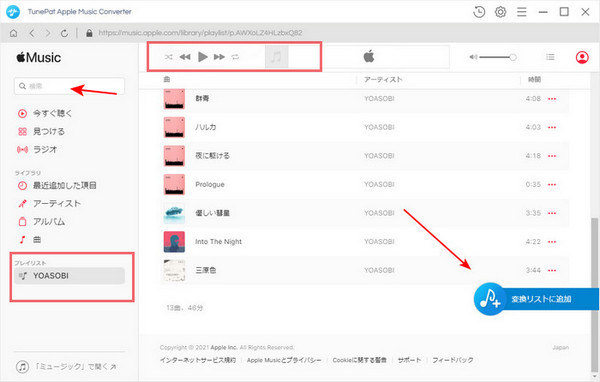This screenshot has width=600, height=382.
Task: Click Into The Night album artwork
Action: tap(174, 242)
